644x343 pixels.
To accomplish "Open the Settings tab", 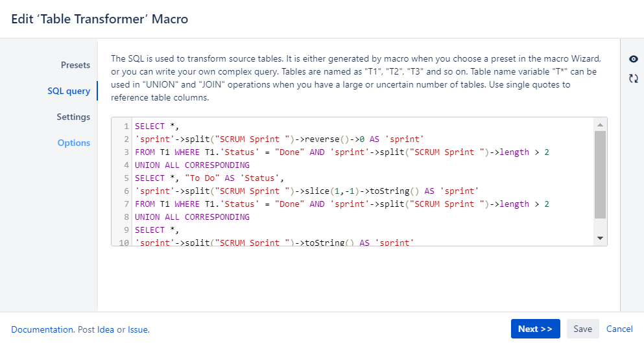I will 73,117.
